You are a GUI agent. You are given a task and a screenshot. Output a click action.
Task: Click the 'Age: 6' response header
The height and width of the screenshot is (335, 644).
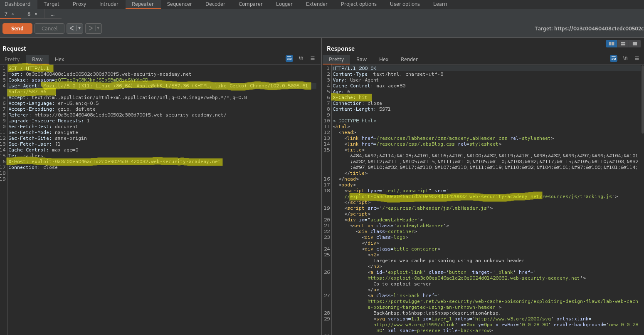pos(341,92)
